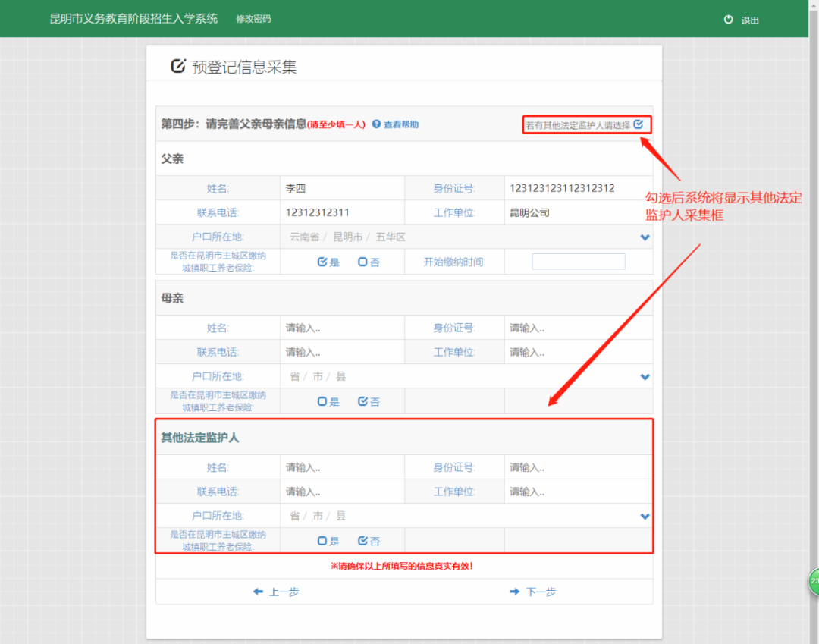Click 退出 to log out
Image resolution: width=819 pixels, height=644 pixels.
(750, 20)
